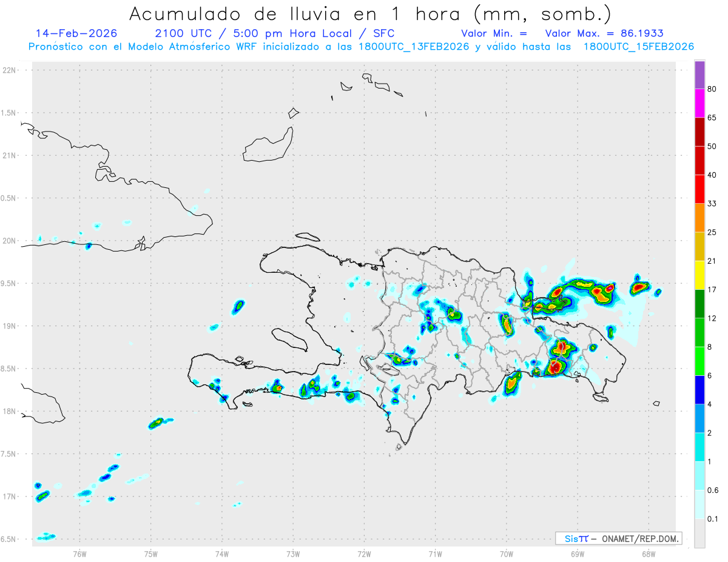Click the "75W" longitude label

[151, 554]
